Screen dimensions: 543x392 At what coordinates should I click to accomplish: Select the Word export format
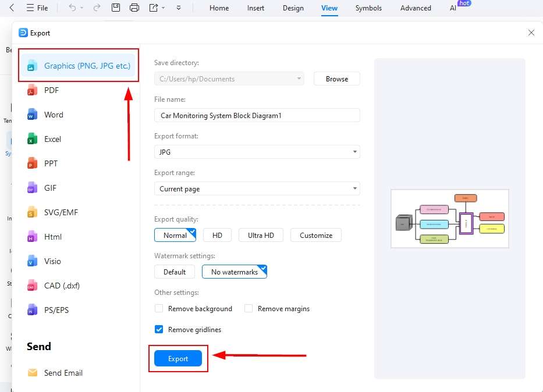(x=54, y=115)
